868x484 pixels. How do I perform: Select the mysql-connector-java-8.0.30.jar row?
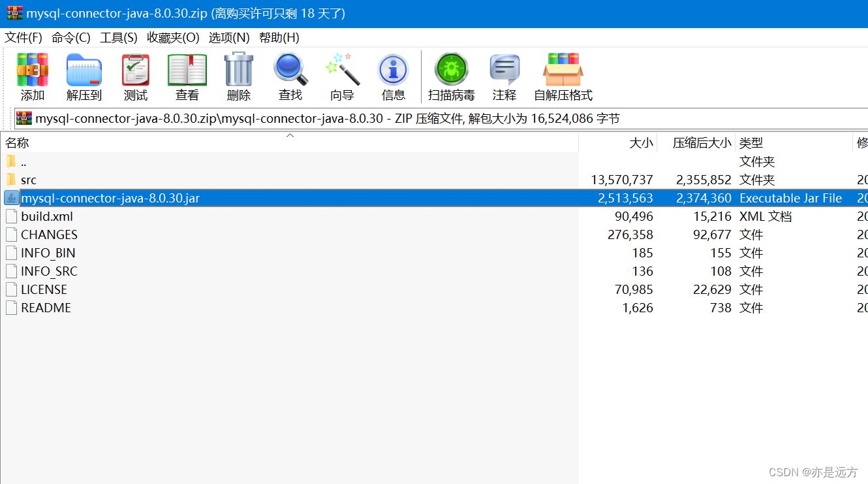pyautogui.click(x=434, y=198)
